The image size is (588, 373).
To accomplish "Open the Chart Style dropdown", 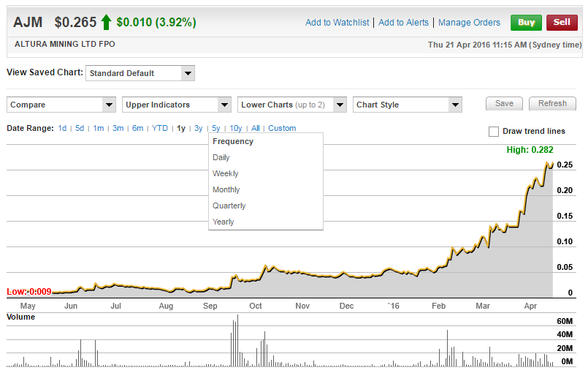I will pyautogui.click(x=407, y=105).
